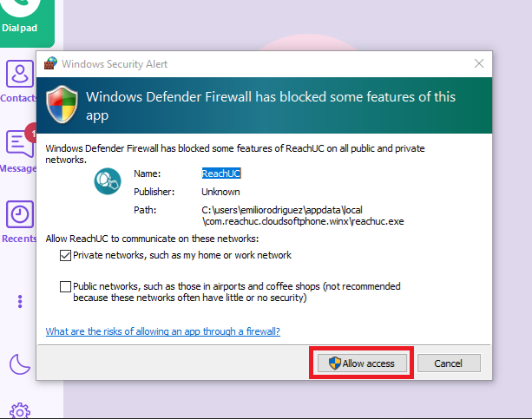Click Allow access button
532x419 pixels.
point(362,363)
